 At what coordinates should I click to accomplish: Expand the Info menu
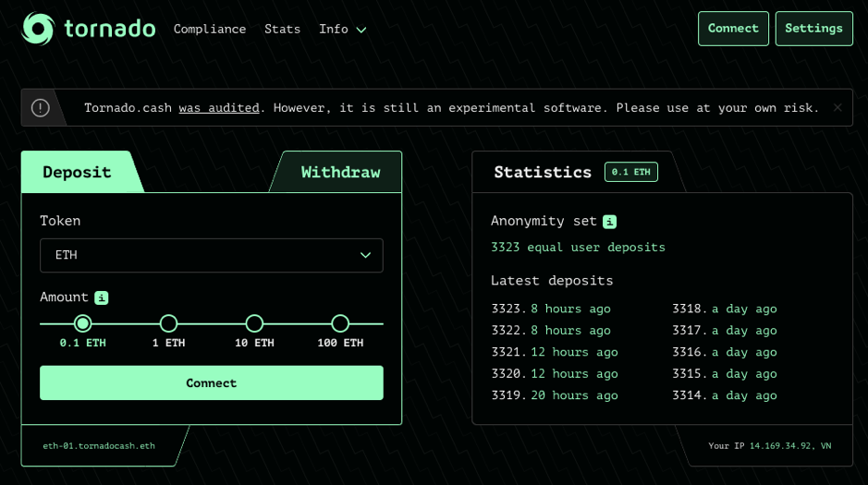pyautogui.click(x=342, y=30)
